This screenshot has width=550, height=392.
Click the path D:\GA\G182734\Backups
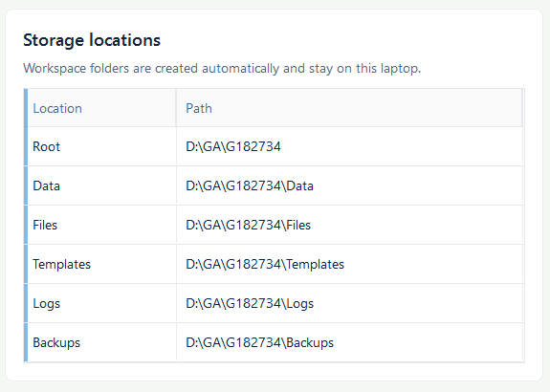[259, 342]
